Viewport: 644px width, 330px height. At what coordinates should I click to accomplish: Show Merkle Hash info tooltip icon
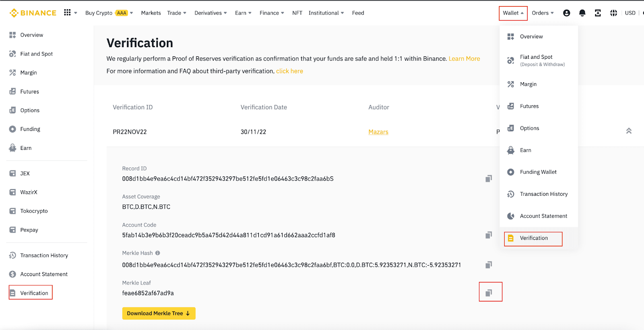(158, 253)
